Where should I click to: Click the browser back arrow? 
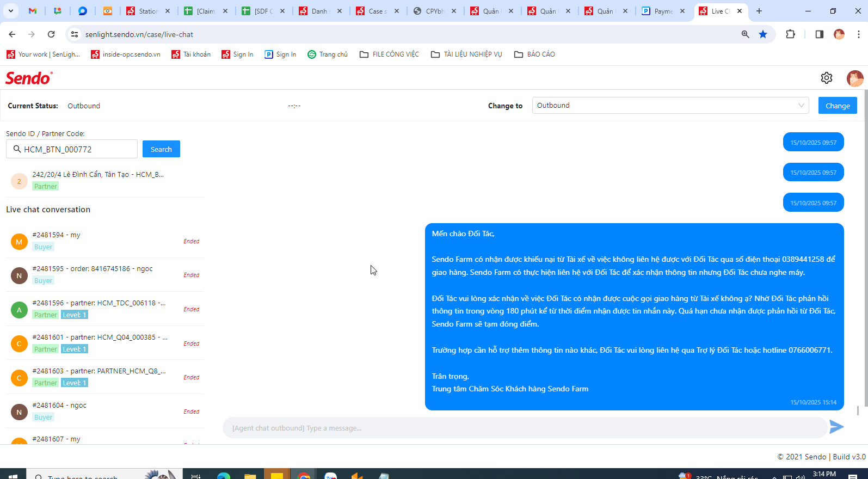tap(12, 34)
